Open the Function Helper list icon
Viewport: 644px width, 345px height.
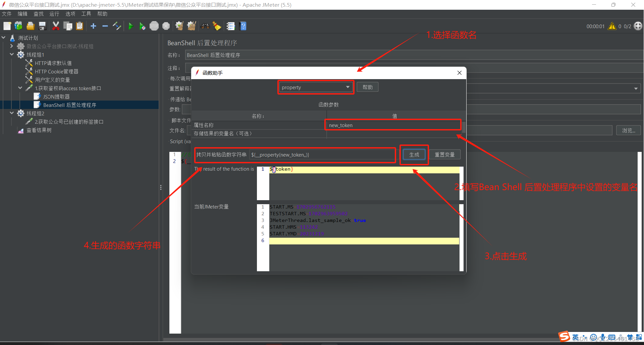230,26
